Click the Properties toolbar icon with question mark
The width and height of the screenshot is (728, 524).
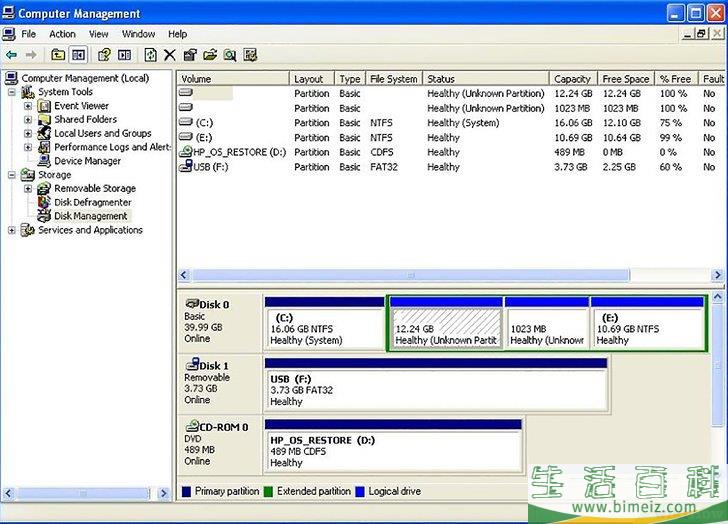pyautogui.click(x=104, y=55)
